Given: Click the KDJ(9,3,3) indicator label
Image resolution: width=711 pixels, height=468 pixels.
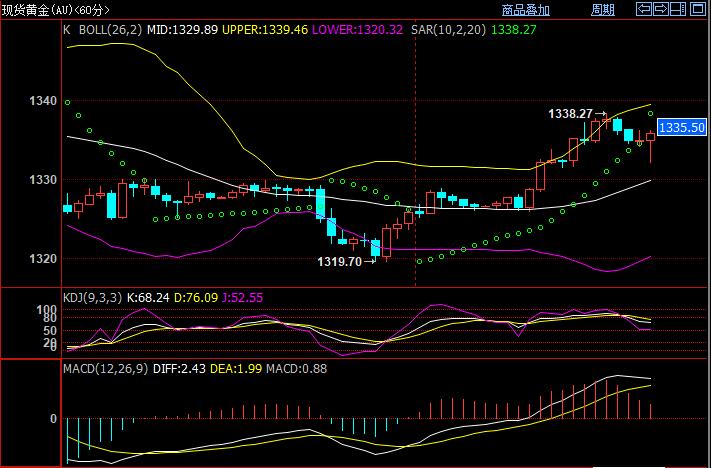Looking at the screenshot, I should 93,297.
